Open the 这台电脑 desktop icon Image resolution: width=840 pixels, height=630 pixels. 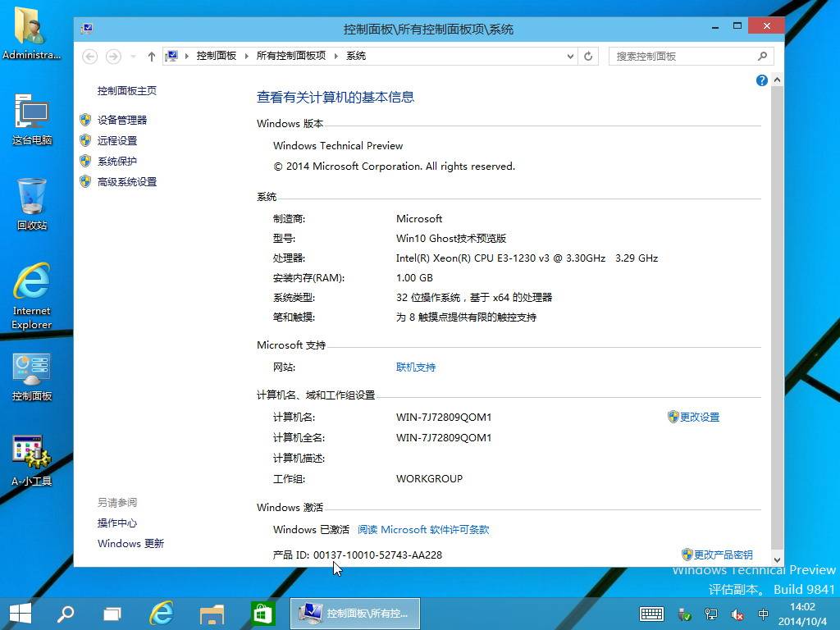coord(32,119)
